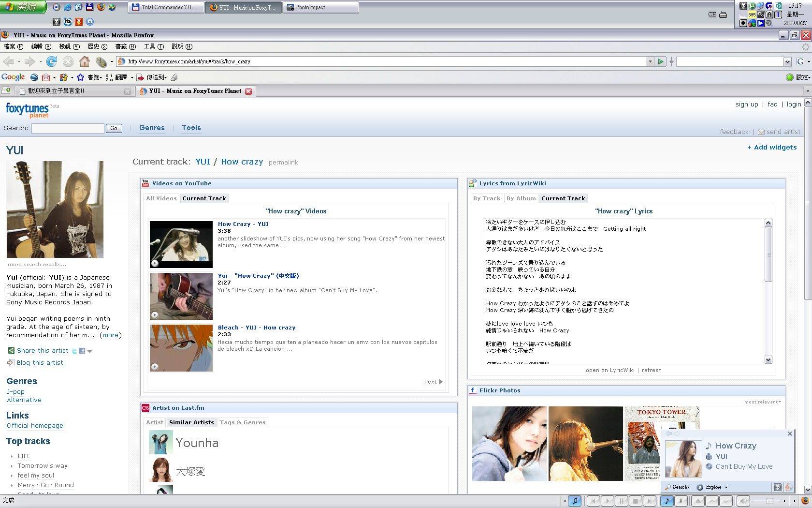Go to next page of videos
812x508 pixels.
click(433, 382)
